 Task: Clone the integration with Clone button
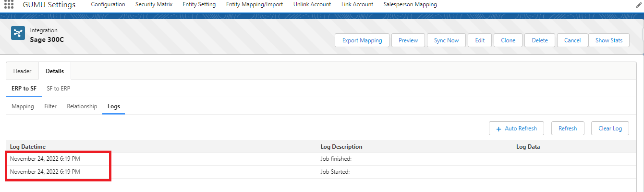pos(508,40)
